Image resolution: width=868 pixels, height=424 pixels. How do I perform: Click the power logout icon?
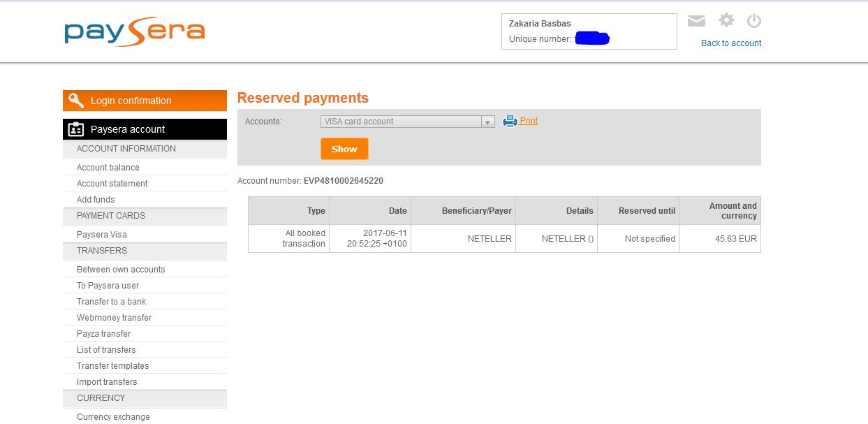pos(754,20)
